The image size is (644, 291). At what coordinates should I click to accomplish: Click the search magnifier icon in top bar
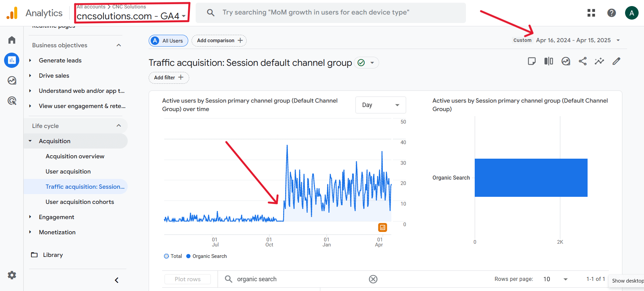(x=210, y=12)
